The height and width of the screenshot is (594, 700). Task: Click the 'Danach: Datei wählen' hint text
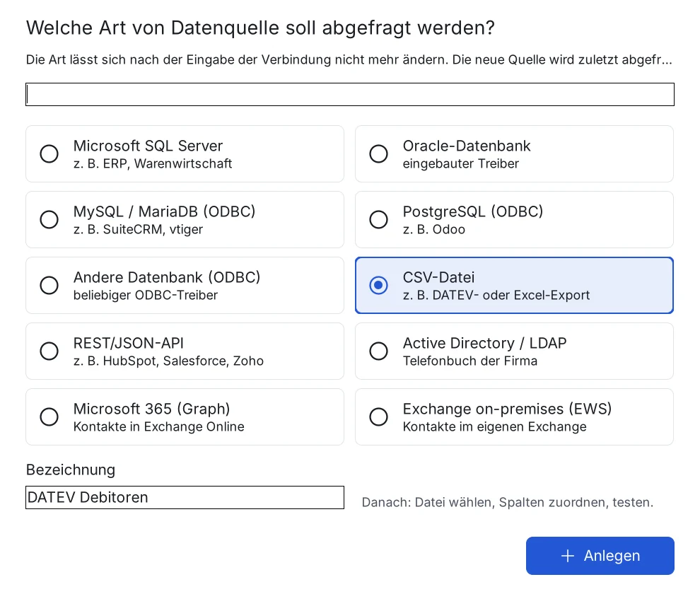508,503
